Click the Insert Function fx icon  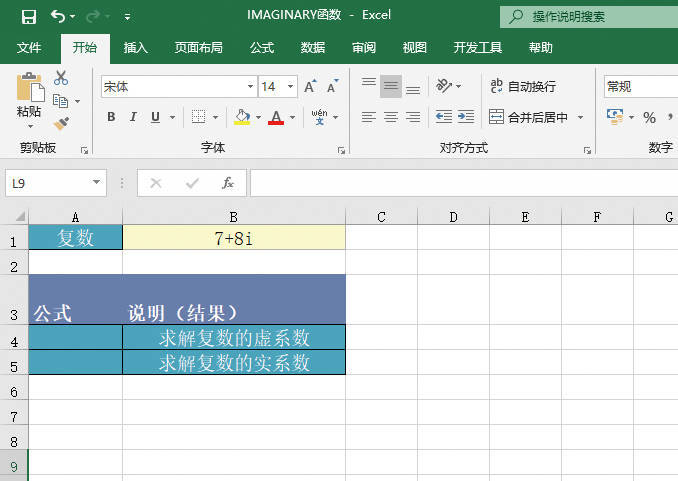(228, 183)
